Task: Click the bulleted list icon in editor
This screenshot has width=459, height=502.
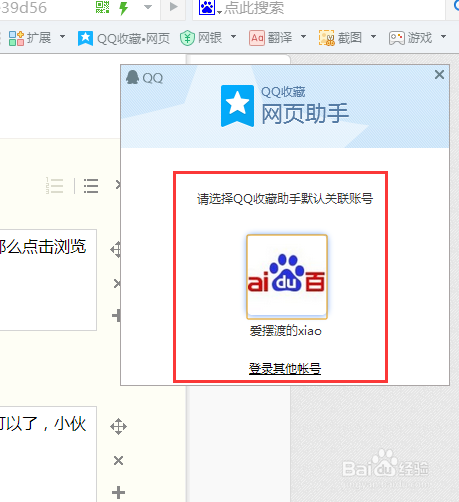Action: coord(91,186)
